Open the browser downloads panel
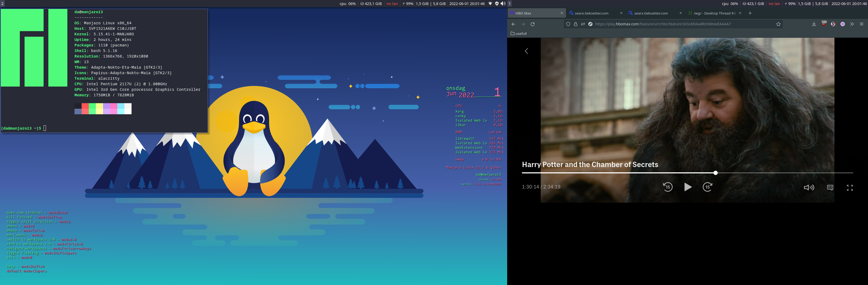The image size is (868, 285). (814, 24)
